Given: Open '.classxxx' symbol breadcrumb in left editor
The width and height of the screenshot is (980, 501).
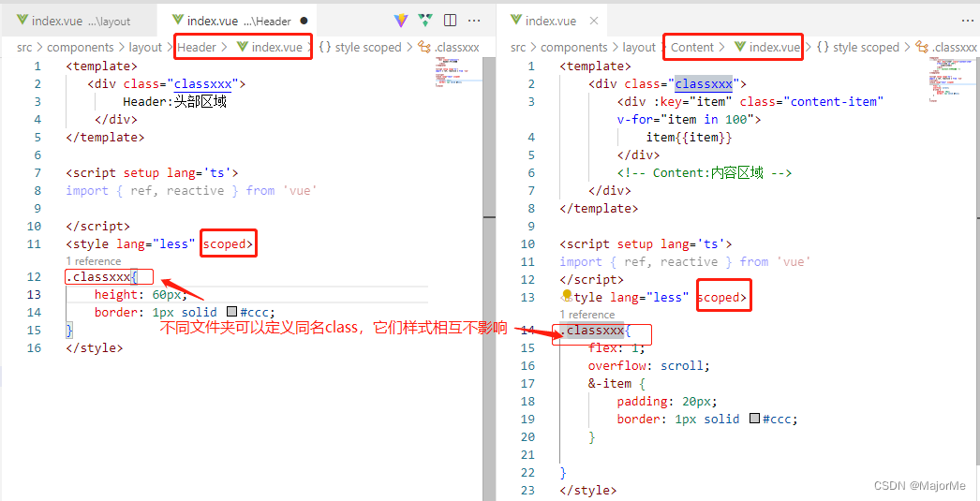Looking at the screenshot, I should pyautogui.click(x=449, y=48).
